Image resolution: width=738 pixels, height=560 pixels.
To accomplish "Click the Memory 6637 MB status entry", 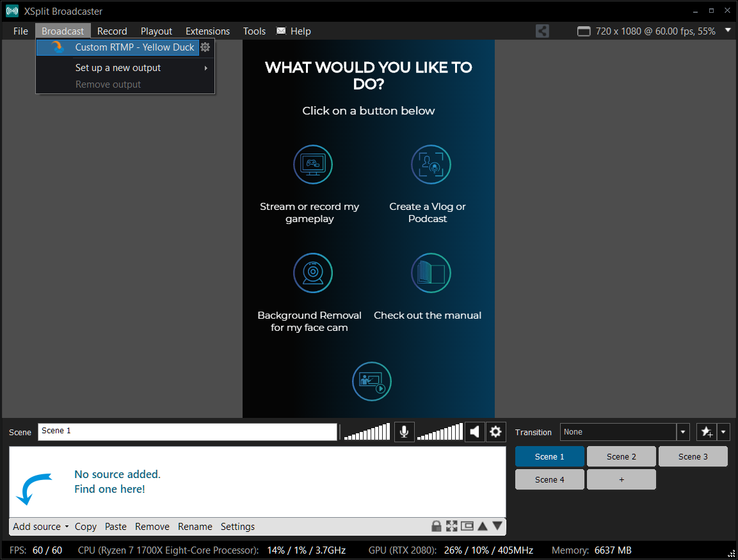I will point(591,550).
